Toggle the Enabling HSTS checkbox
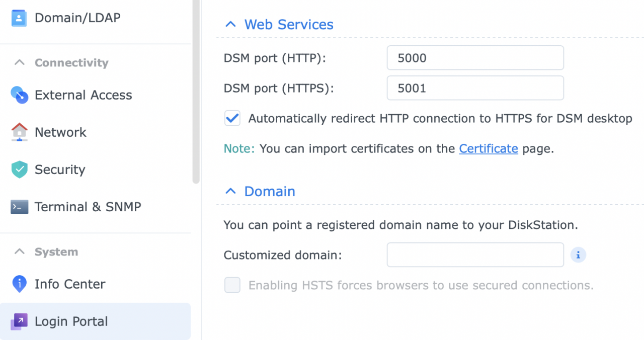Viewport: 644px width, 340px height. click(232, 286)
